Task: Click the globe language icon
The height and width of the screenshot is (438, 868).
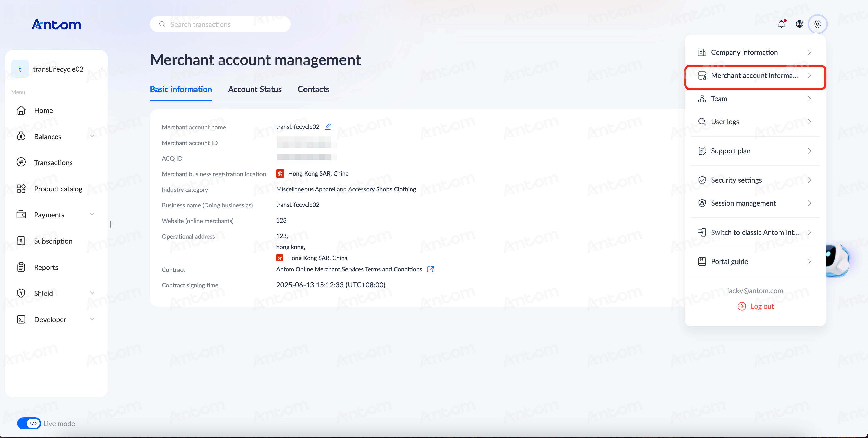Action: pos(800,24)
